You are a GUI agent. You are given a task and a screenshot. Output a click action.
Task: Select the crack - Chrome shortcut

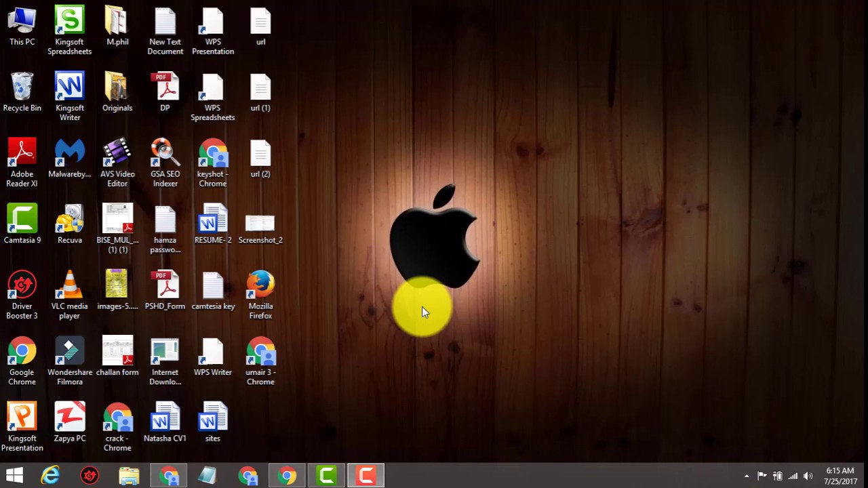coord(117,427)
